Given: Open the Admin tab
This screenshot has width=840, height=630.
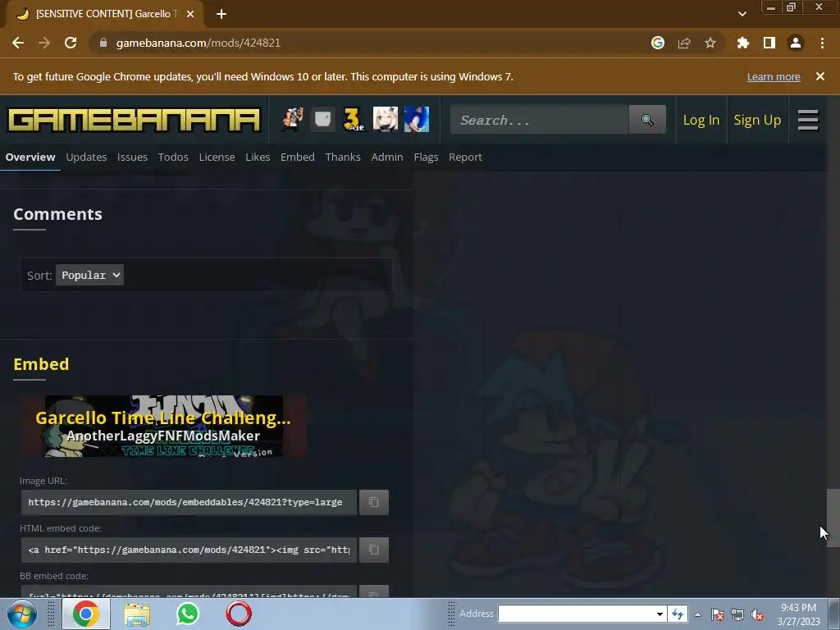Looking at the screenshot, I should [x=387, y=157].
